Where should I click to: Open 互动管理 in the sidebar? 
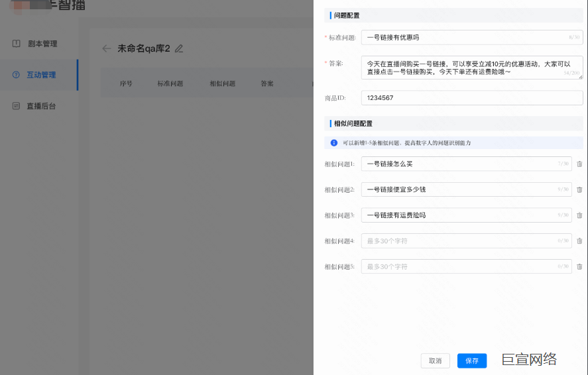(39, 75)
